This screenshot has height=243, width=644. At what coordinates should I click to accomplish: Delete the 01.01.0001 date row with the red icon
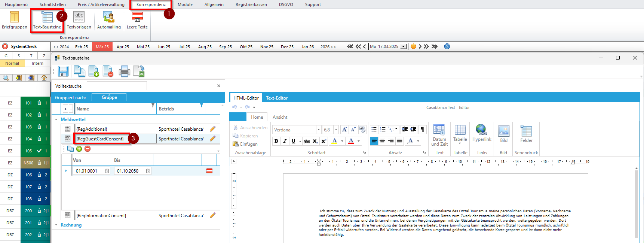[x=209, y=171]
